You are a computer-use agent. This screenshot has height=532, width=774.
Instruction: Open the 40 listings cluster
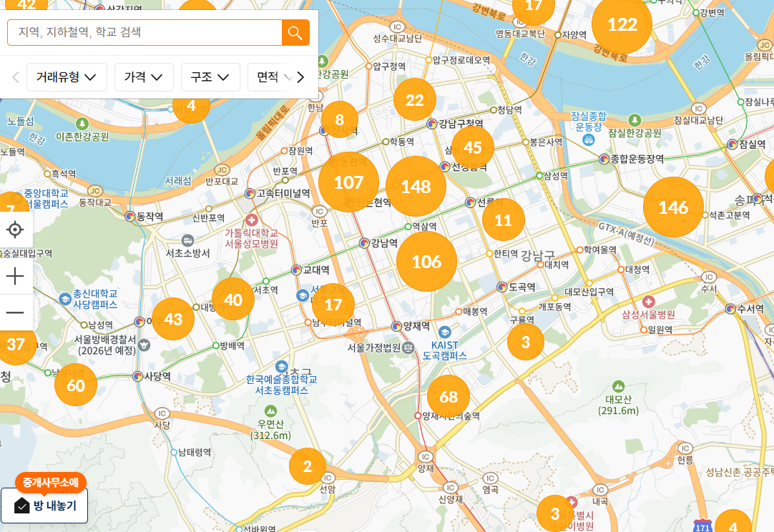233,299
